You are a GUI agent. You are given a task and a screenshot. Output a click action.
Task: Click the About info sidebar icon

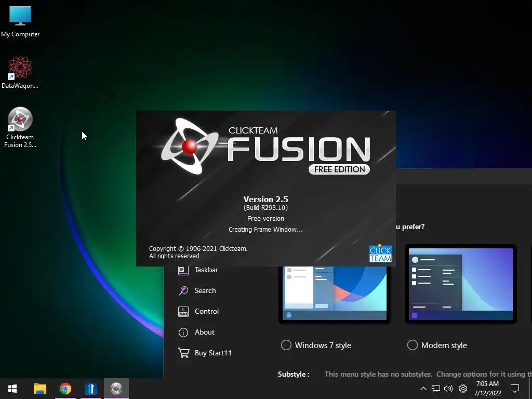pos(183,332)
